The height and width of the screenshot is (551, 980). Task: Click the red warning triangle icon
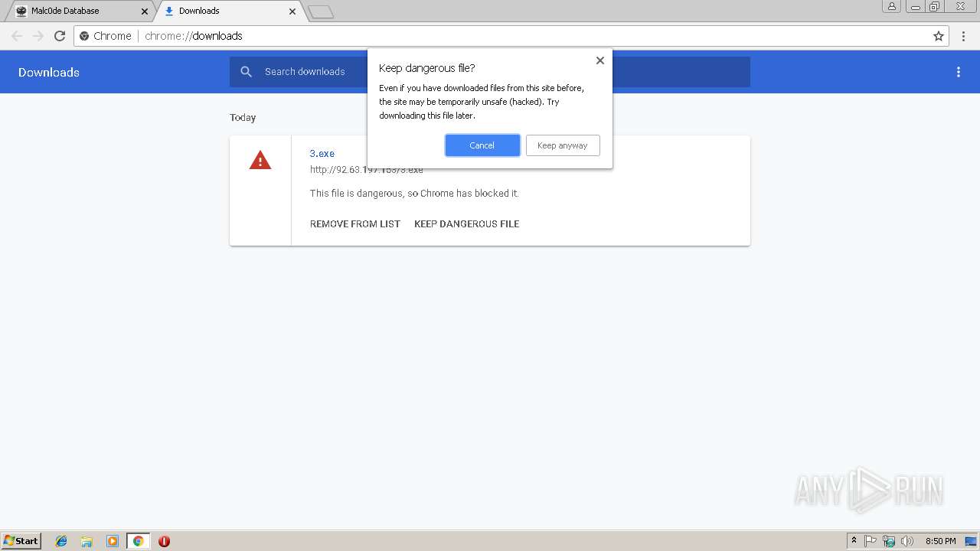click(260, 160)
